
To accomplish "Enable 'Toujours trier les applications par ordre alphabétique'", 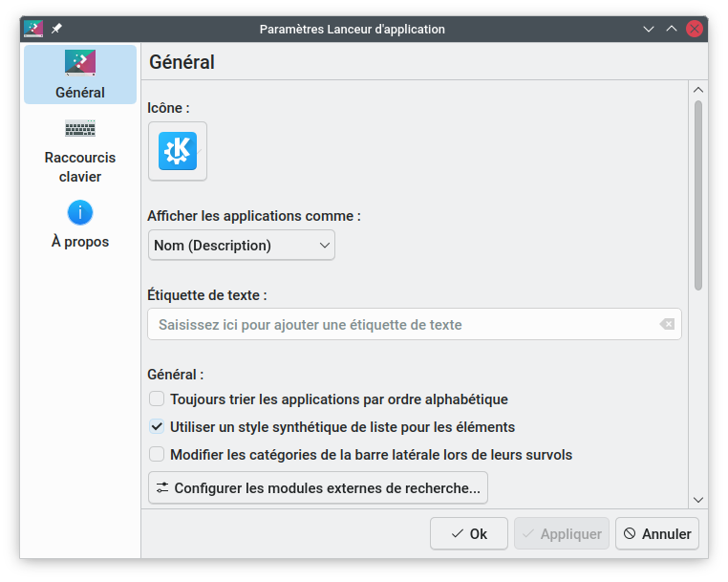I will click(157, 399).
